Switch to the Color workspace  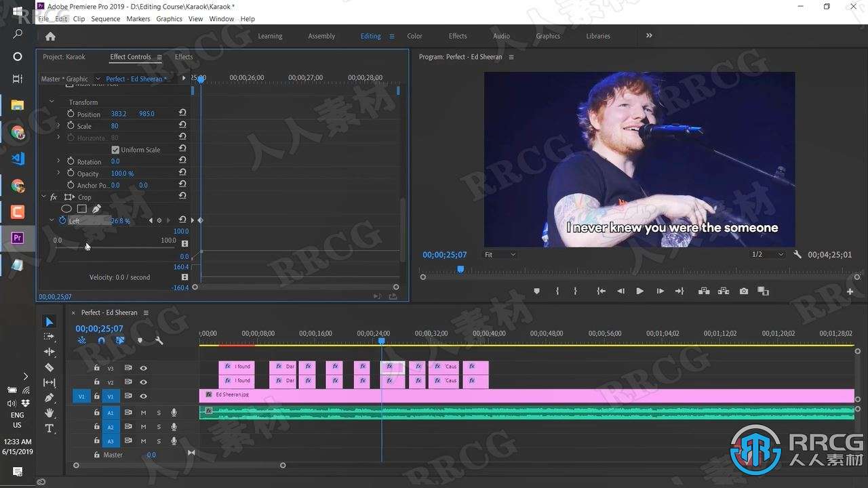click(414, 37)
